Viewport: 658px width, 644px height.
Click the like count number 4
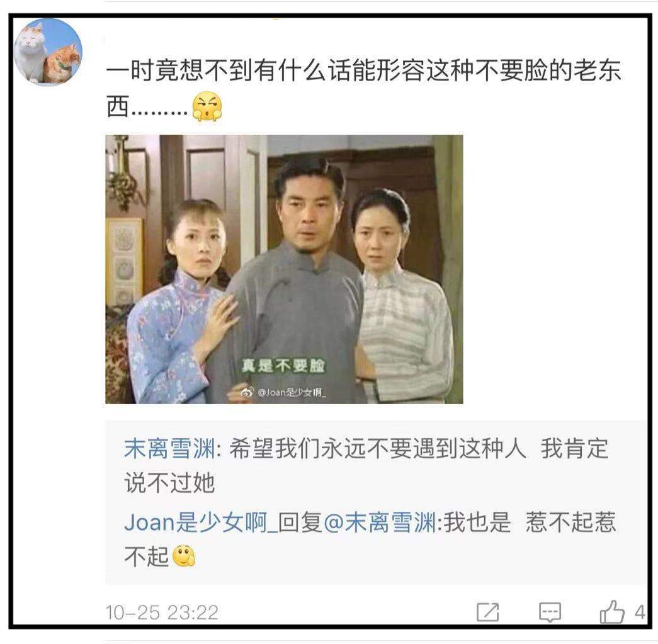coord(640,612)
